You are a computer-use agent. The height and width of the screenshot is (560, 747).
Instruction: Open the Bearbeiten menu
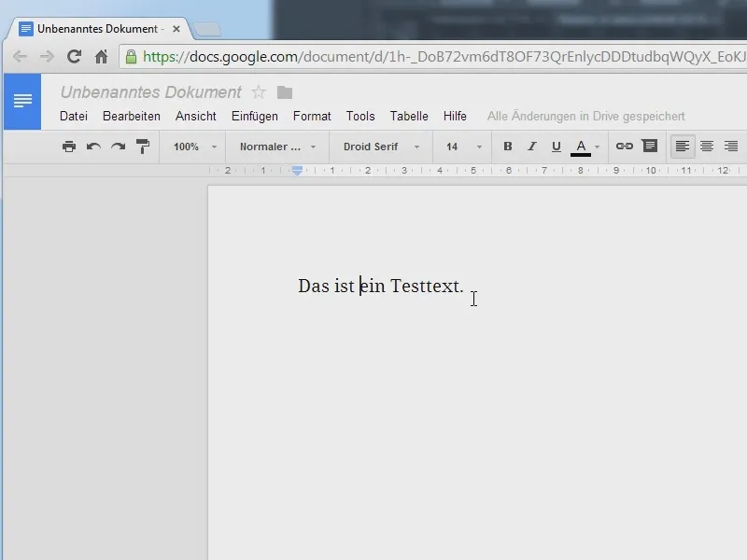click(132, 116)
